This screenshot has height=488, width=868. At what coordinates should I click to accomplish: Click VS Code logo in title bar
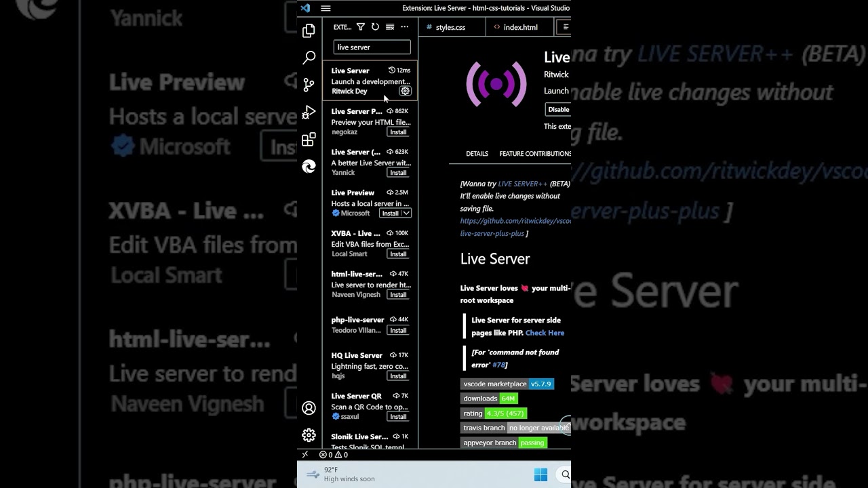tap(305, 8)
